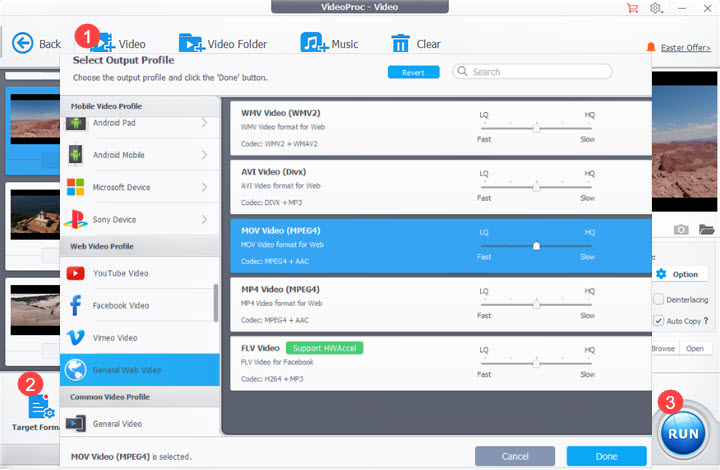Viewport: 720px width, 470px height.
Task: Open the General Web Video category
Action: click(x=140, y=369)
